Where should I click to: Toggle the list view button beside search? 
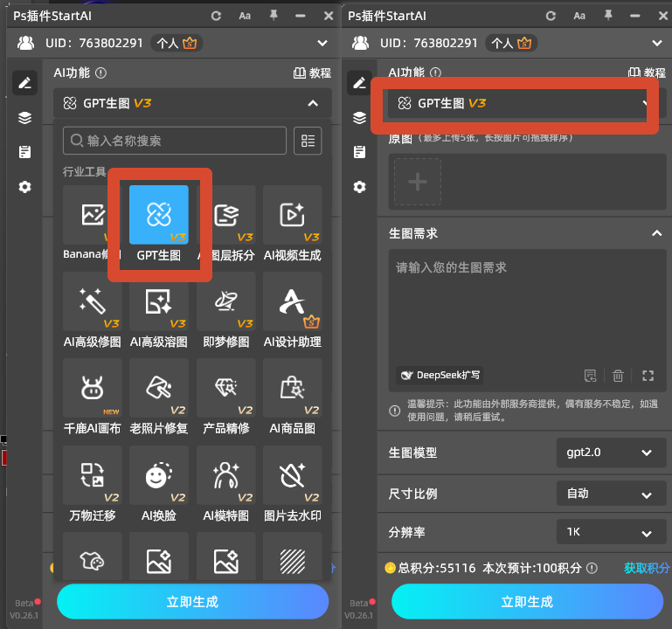tap(308, 141)
